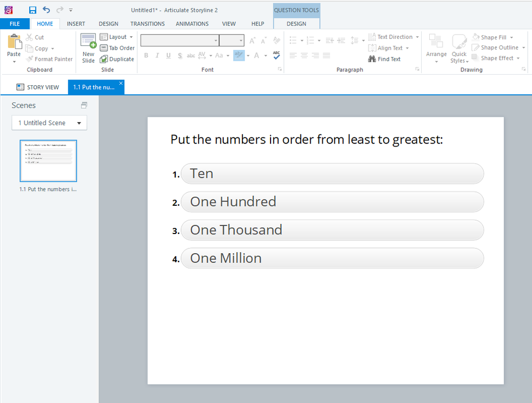Screen dimensions: 532x403
Task: Click the Save icon in quick access toolbar
Action: 32,10
